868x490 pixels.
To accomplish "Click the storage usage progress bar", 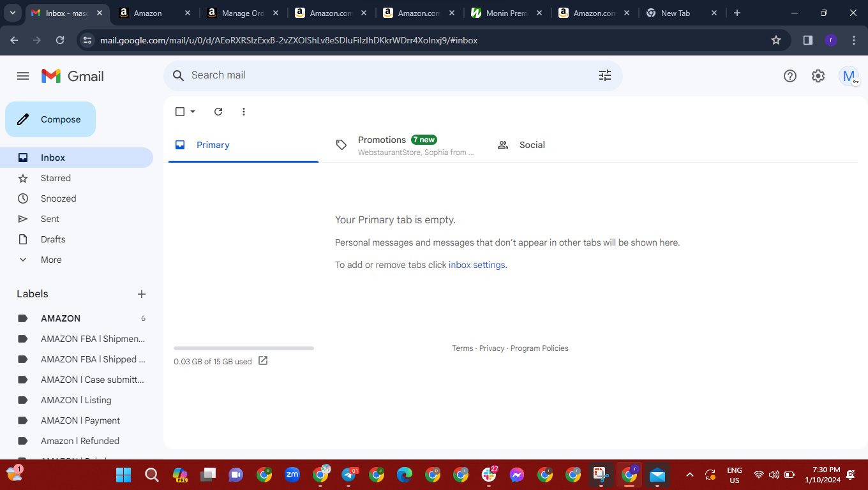I will 244,348.
